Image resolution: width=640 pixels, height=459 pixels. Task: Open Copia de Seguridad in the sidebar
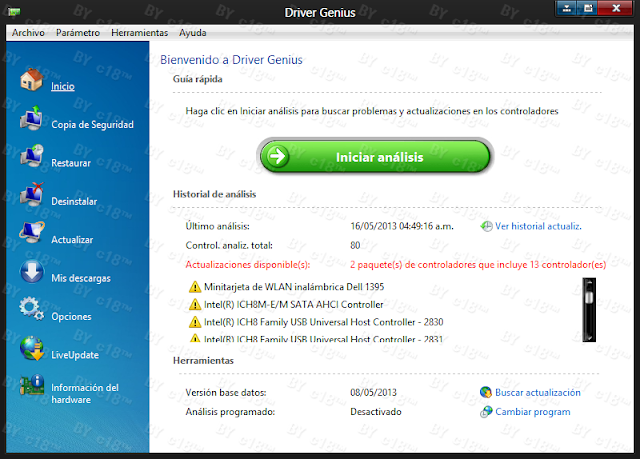coord(92,124)
